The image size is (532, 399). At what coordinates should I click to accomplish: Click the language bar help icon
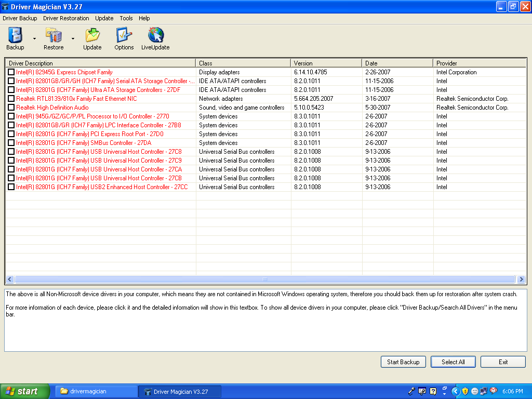tap(433, 391)
